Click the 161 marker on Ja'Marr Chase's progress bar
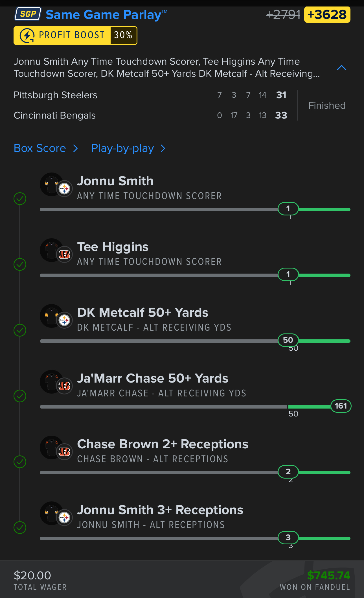This screenshot has height=598, width=364. pos(341,406)
